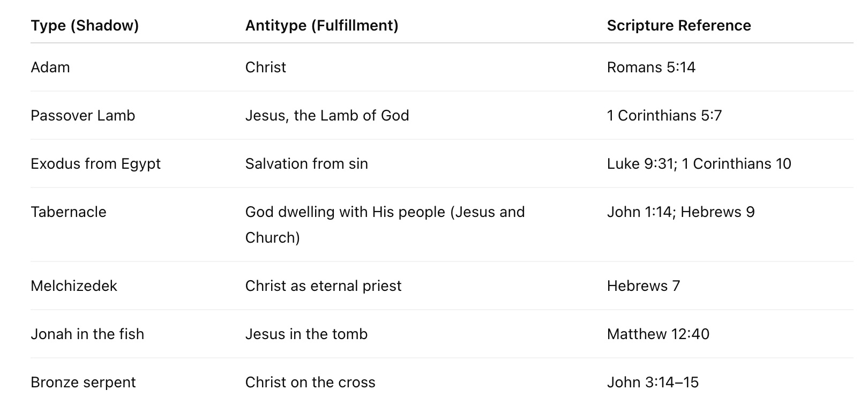Click the "Matthew 12:40" reference
Image resolution: width=868 pixels, height=420 pixels.
pos(658,334)
